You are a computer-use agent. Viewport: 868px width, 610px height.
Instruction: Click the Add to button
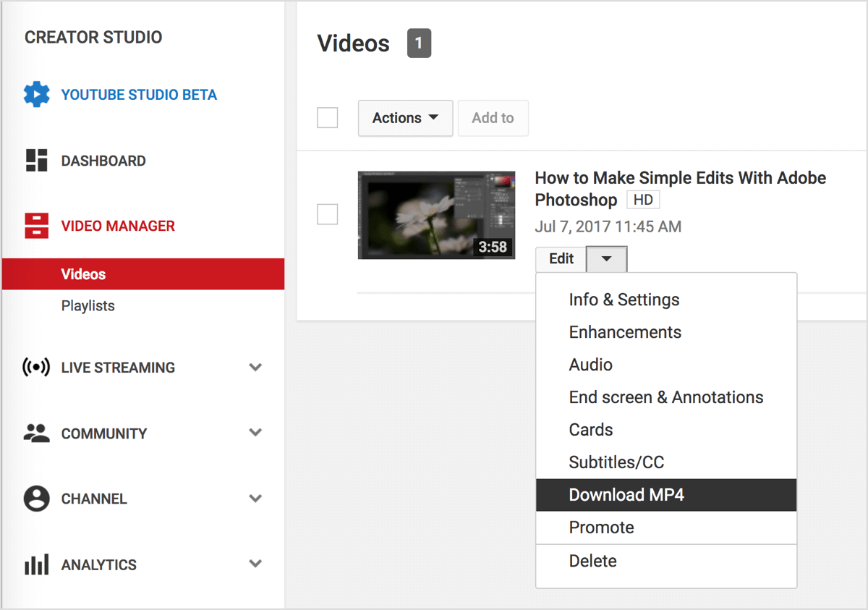point(493,118)
